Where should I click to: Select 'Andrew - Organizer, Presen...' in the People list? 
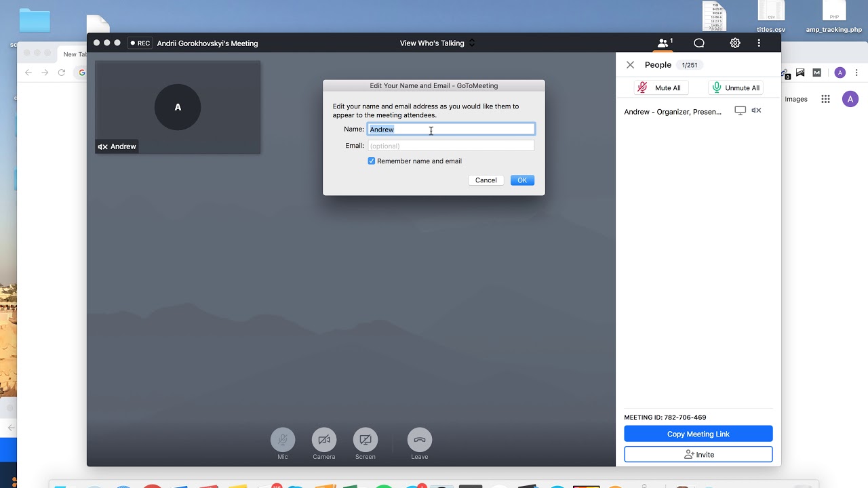(673, 112)
